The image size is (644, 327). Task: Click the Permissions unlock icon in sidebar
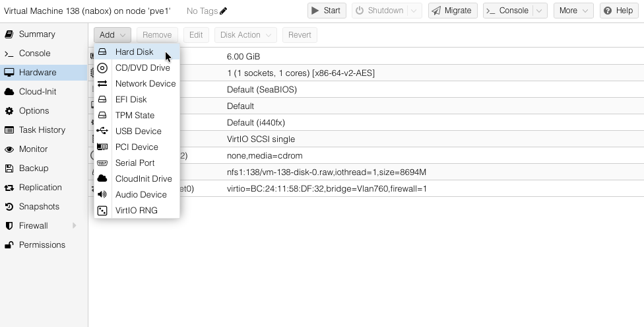coord(9,245)
